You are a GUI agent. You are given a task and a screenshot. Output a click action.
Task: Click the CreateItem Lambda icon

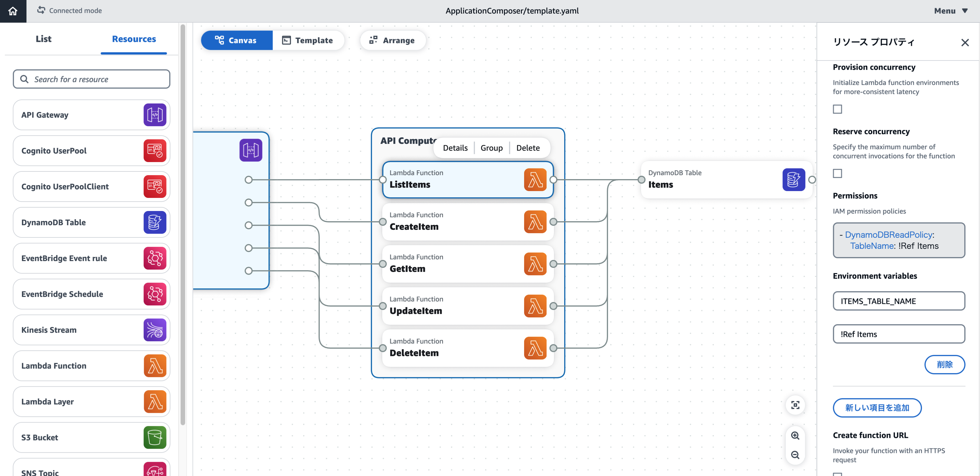[x=535, y=222]
